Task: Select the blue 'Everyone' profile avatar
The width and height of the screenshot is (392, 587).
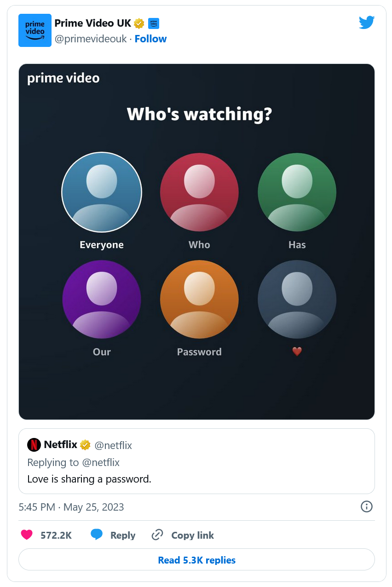Action: click(x=102, y=192)
